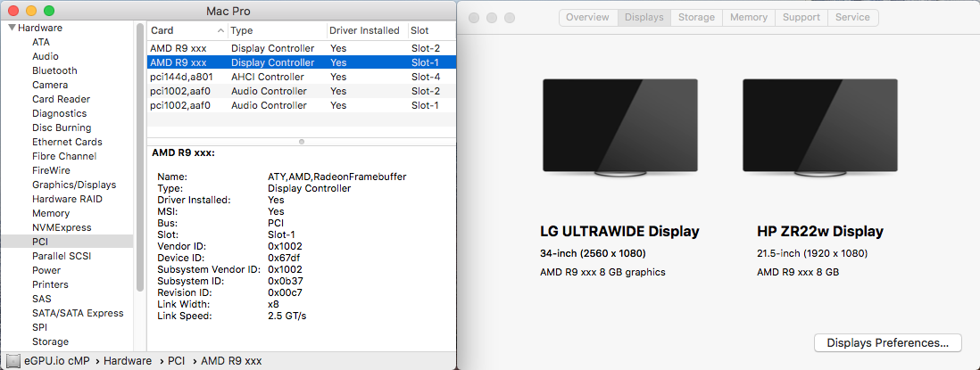Select Audio in the Hardware sidebar

coord(45,56)
